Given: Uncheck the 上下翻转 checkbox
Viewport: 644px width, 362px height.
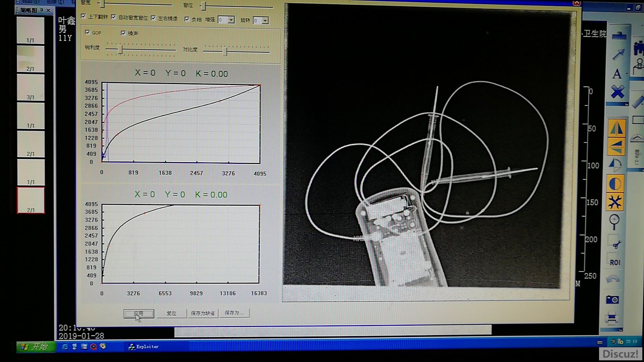Looking at the screenshot, I should click(84, 16).
